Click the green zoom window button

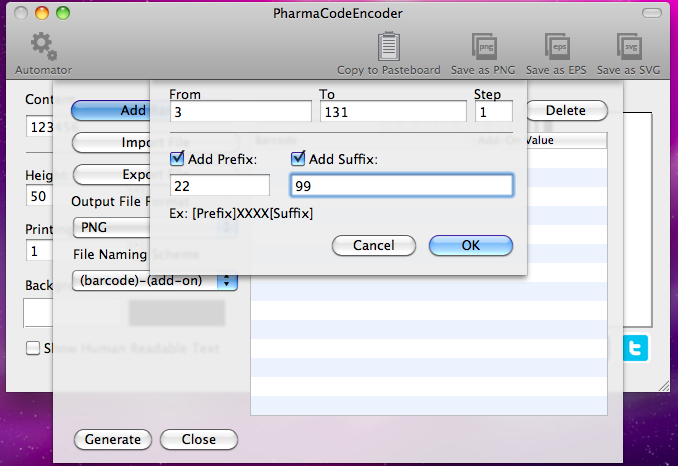(63, 13)
